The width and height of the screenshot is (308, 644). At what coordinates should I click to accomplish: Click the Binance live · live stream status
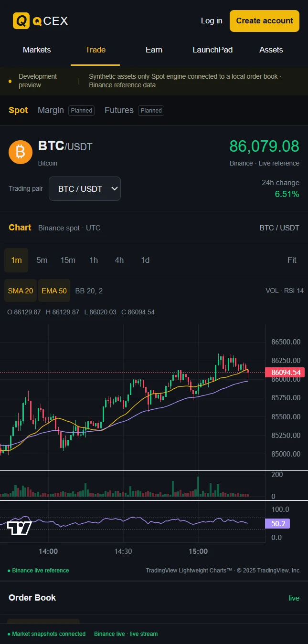point(126,634)
